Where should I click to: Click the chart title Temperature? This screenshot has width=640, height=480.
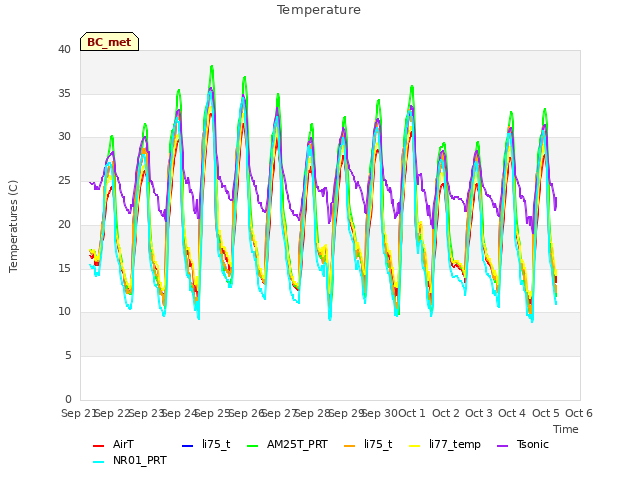[x=319, y=10]
